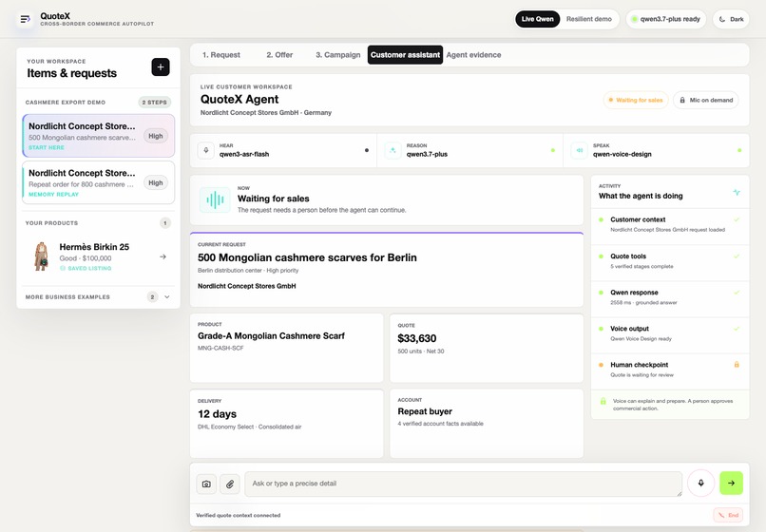
Task: Select the Customer assistant tab
Action: point(405,55)
